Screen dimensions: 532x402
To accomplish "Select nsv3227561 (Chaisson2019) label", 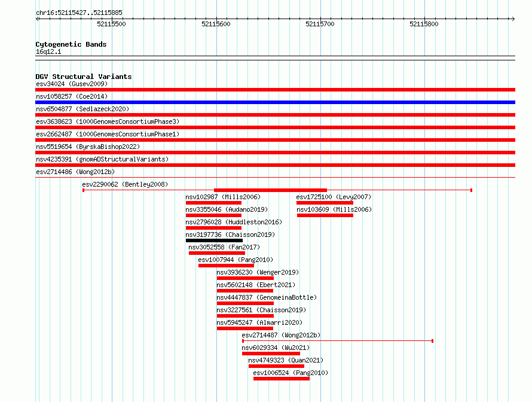I will pyautogui.click(x=261, y=310).
